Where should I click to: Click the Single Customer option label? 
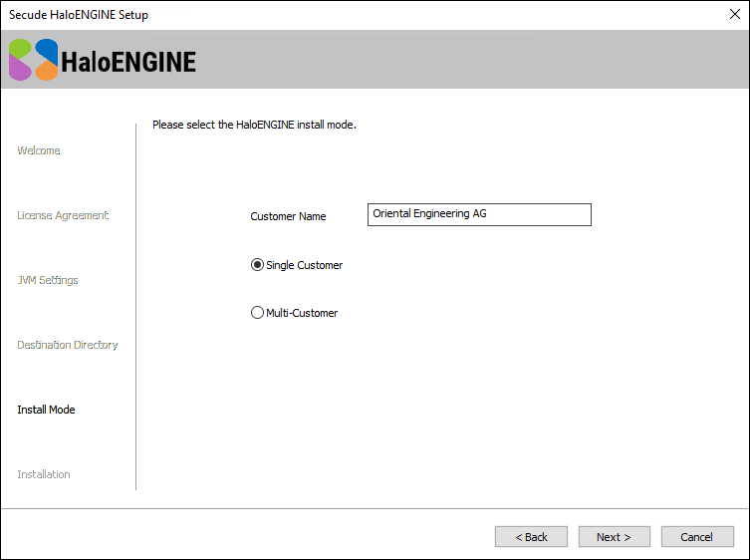(304, 265)
